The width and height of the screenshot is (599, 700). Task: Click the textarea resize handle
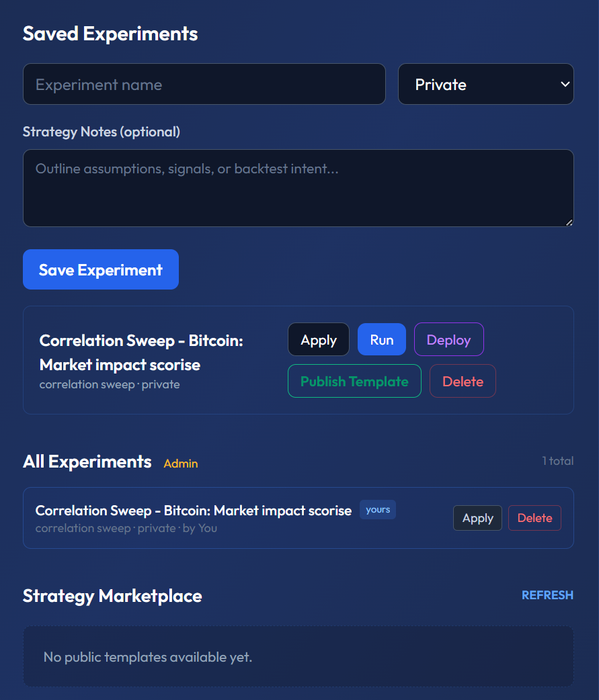(569, 222)
